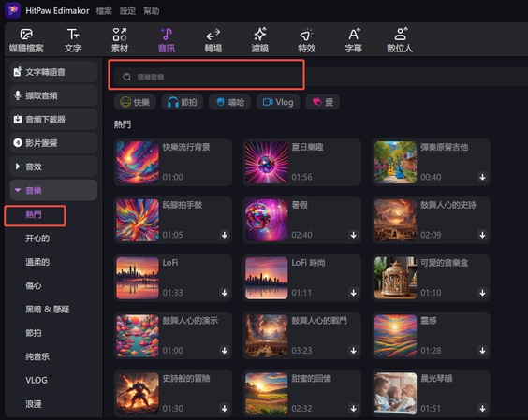Open the 數位人 digital human tab

coord(400,41)
